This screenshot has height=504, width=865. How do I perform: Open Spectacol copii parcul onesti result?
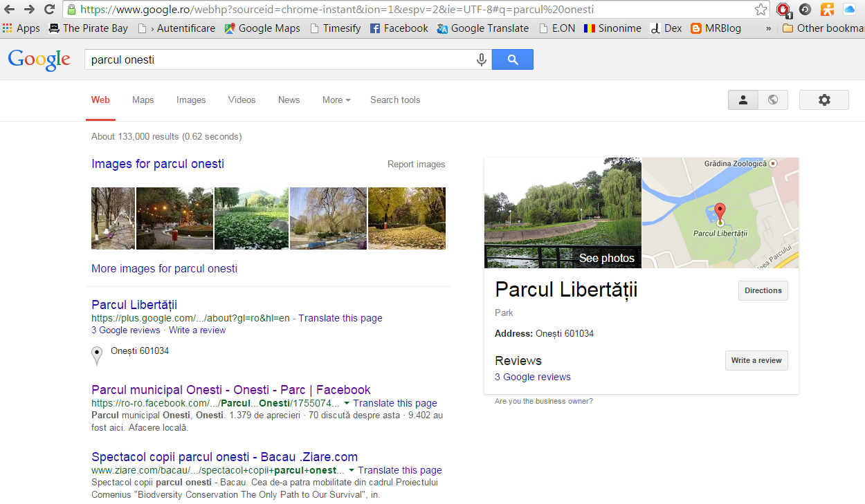225,457
